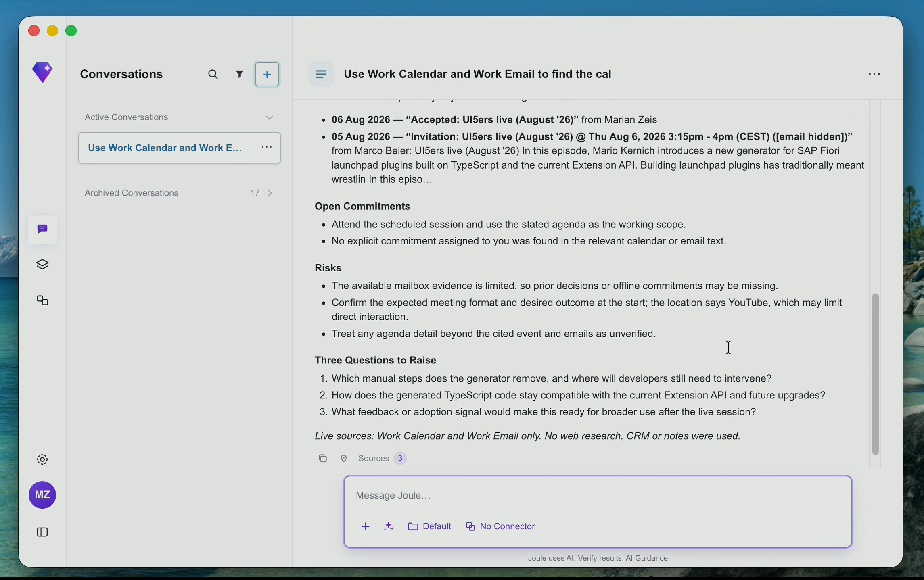Collapse the Active Conversations section
Viewport: 924px width, 580px height.
pos(270,117)
